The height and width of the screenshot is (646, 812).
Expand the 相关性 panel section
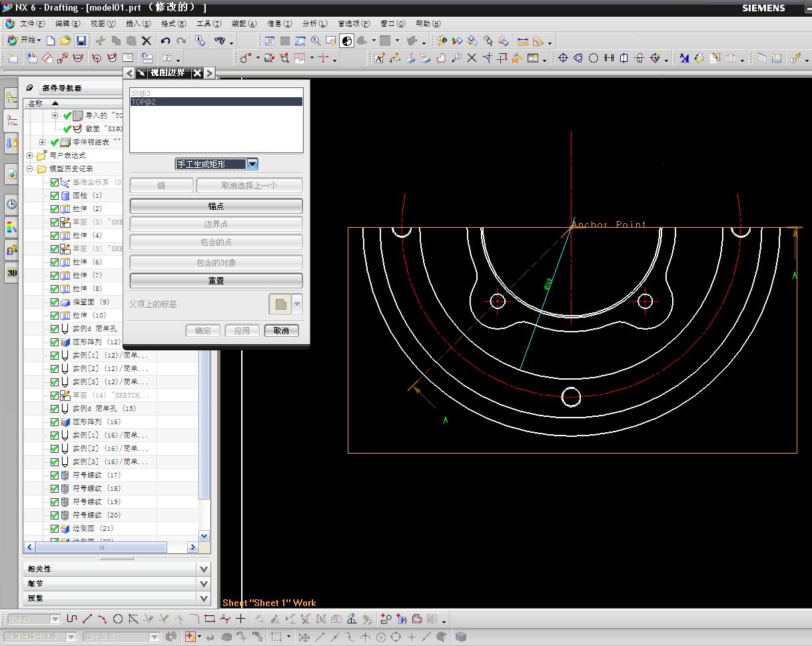pos(204,569)
